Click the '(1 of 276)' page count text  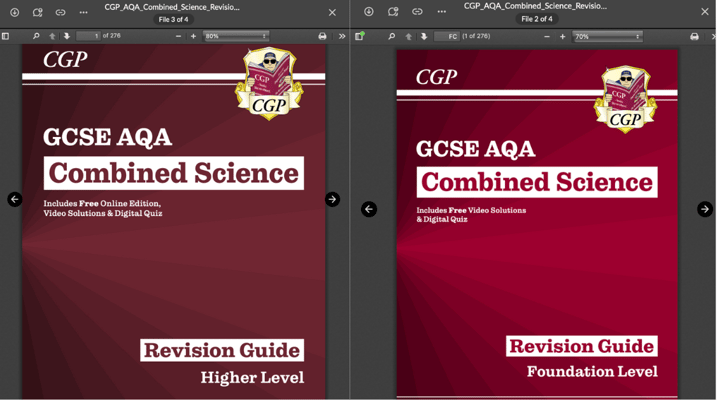click(x=476, y=36)
